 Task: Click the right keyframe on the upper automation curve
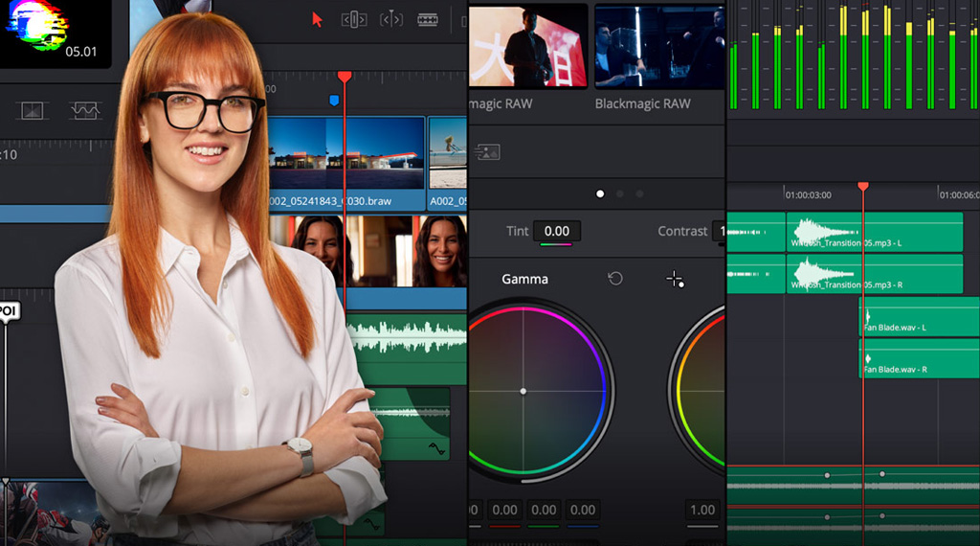click(x=881, y=474)
